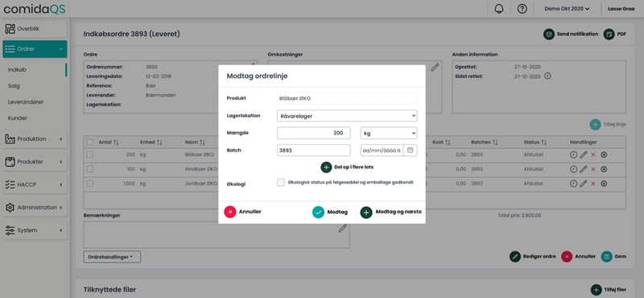Image resolution: width=644 pixels, height=298 pixels.
Task: Toggle the select-all checkbox in table header
Action: [89, 142]
